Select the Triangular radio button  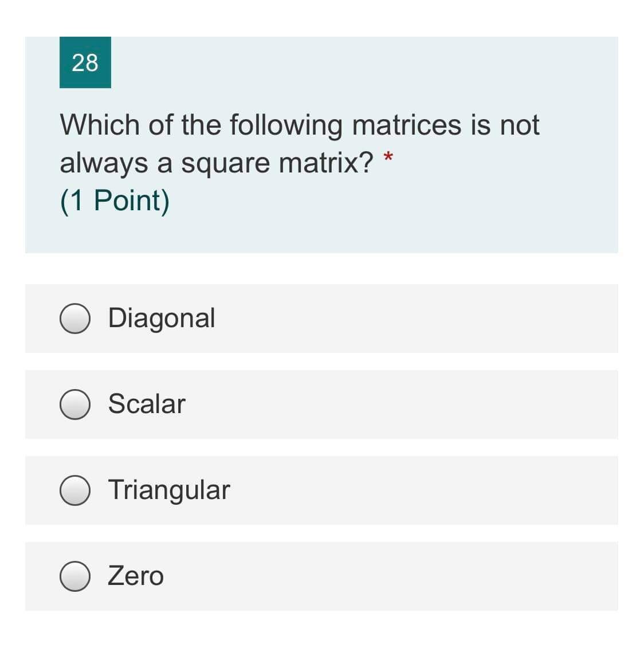pos(74,491)
